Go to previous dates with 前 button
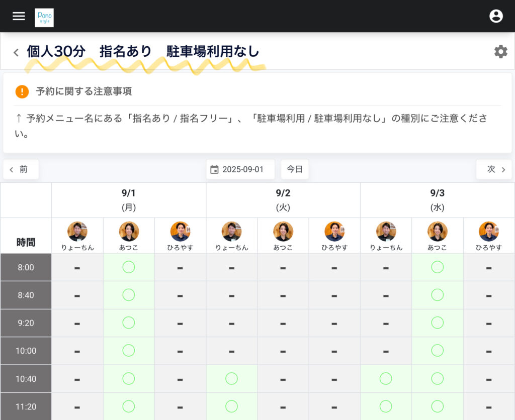The width and height of the screenshot is (515, 420). (21, 169)
